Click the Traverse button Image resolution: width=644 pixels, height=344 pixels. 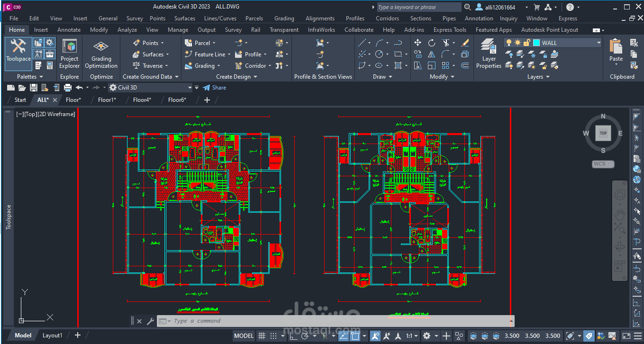click(150, 65)
